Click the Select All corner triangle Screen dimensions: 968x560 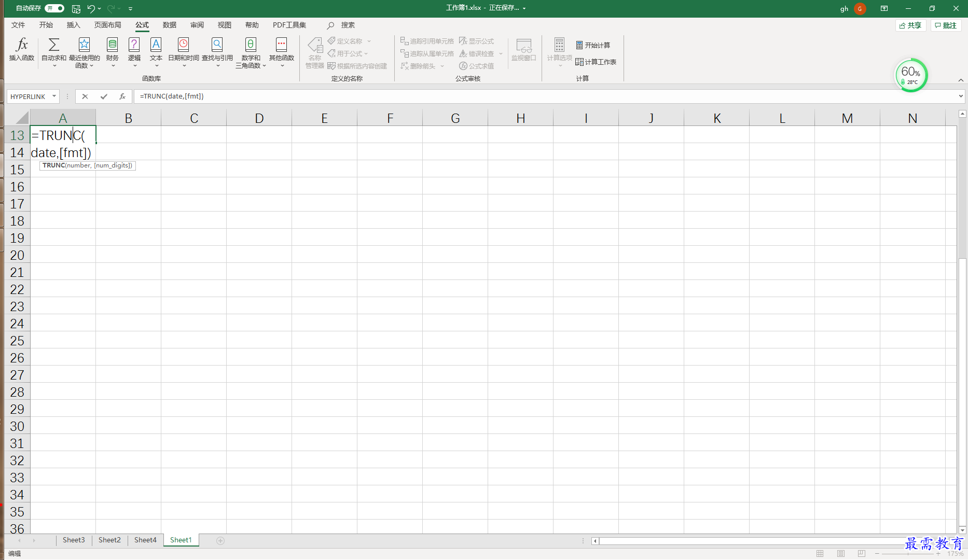pos(21,118)
